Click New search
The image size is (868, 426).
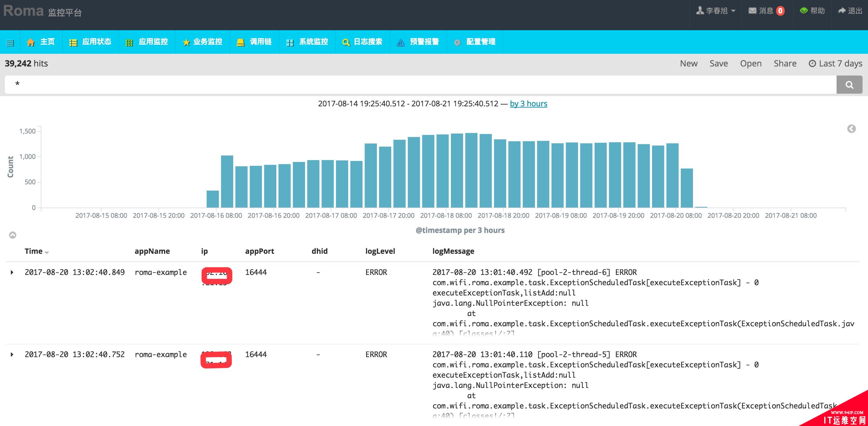tap(688, 63)
